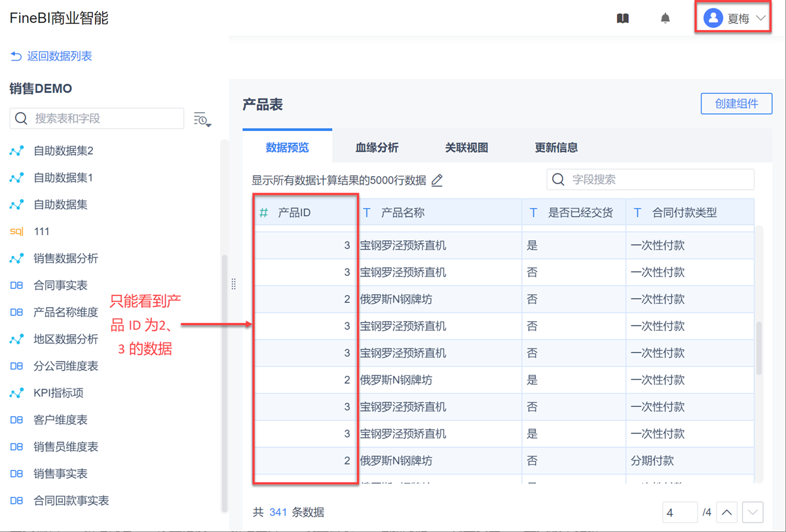Image resolution: width=786 pixels, height=532 pixels.
Task: Select the SQL dataset 111
Action: pyautogui.click(x=41, y=231)
